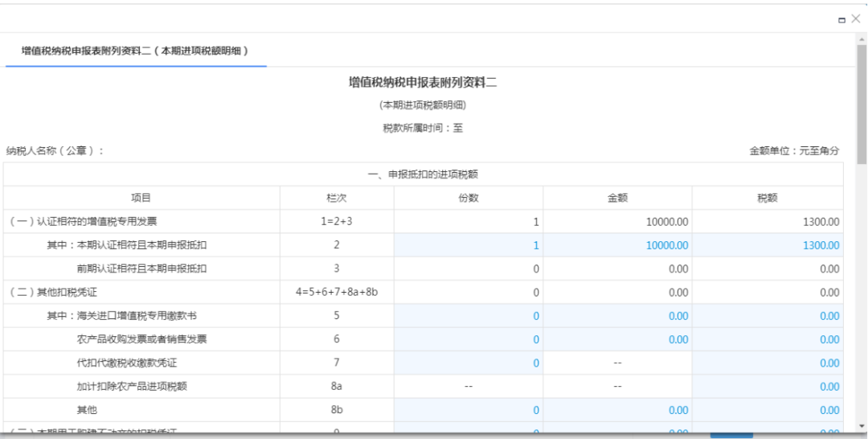
Task: Click the 金额单位:元至角分 label
Action: pos(794,150)
